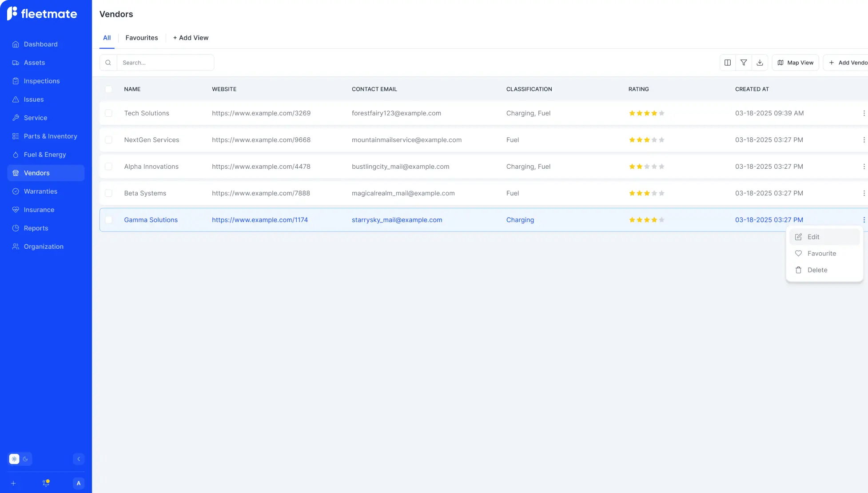Click the column layout toggle icon
This screenshot has width=868, height=493.
pos(727,63)
